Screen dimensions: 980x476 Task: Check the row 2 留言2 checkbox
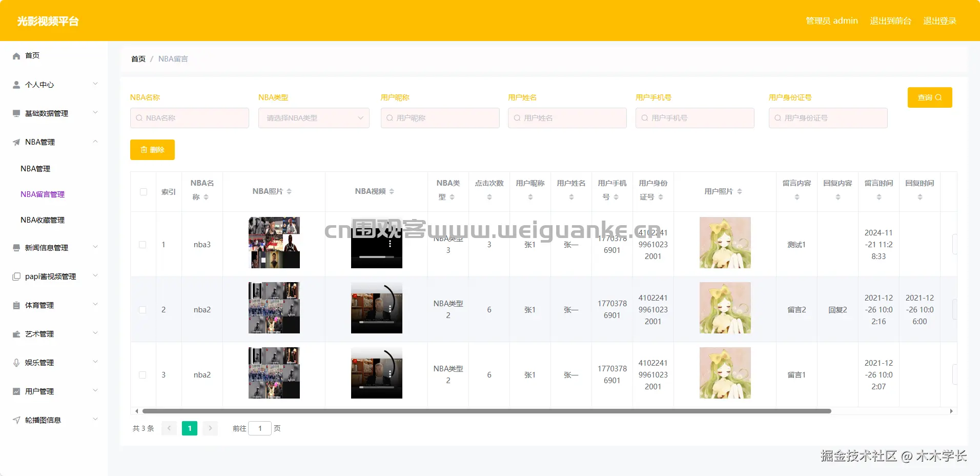pyautogui.click(x=142, y=310)
